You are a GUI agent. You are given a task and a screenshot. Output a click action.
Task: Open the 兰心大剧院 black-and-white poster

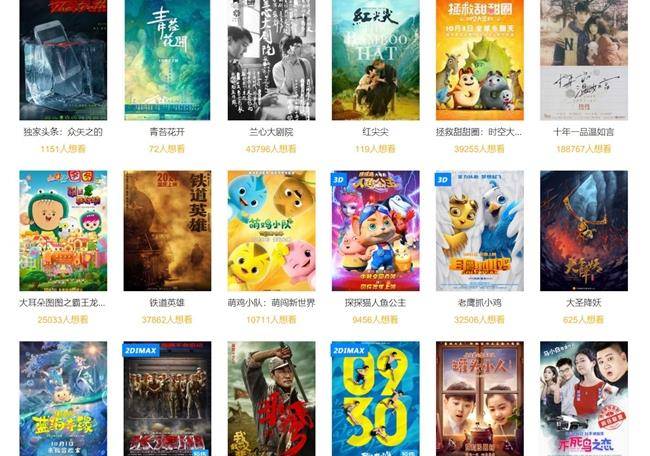tap(272, 60)
